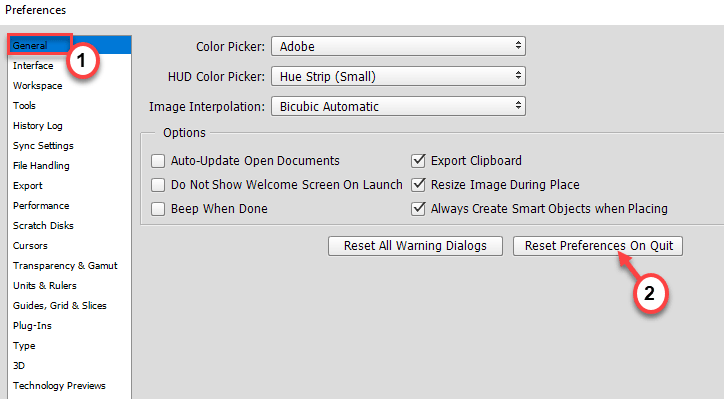
Task: Uncheck Export Clipboard option
Action: (x=418, y=161)
